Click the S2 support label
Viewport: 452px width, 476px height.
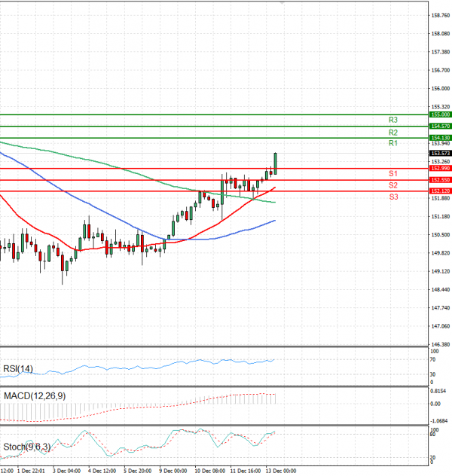pyautogui.click(x=393, y=185)
